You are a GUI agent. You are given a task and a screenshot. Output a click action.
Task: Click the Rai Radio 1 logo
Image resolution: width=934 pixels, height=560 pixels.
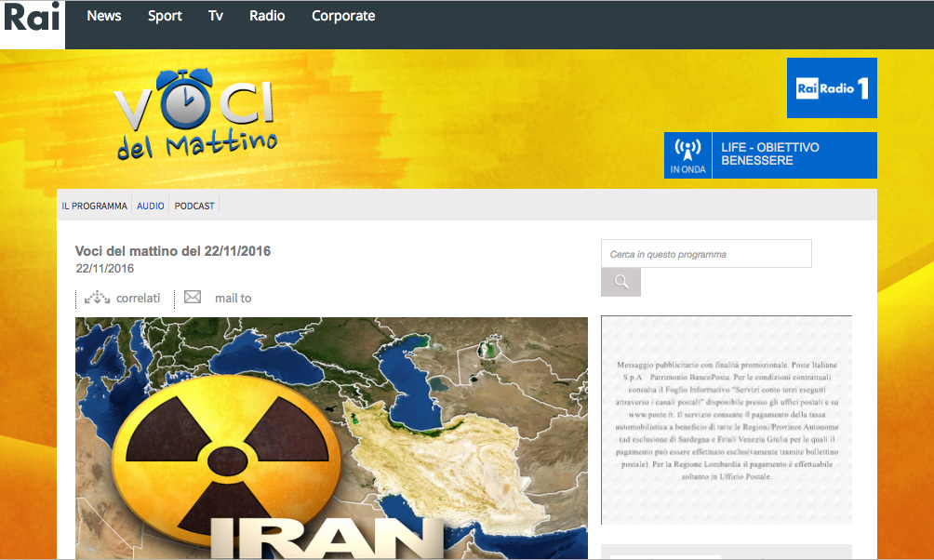832,88
